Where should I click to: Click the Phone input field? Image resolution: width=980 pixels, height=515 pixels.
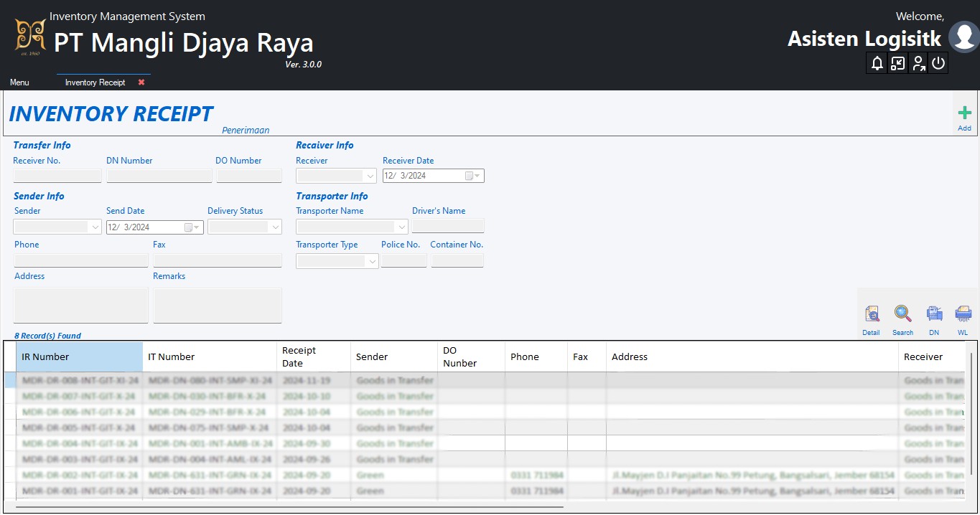[x=81, y=260]
